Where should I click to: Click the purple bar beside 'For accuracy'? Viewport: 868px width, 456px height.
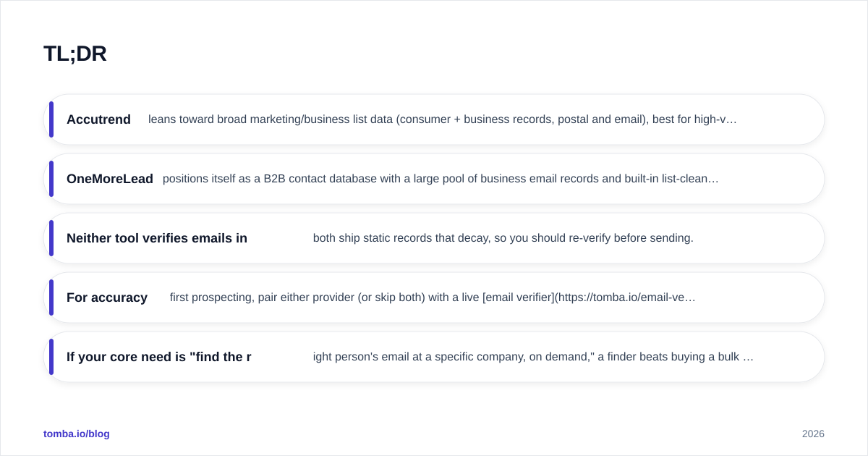(51, 297)
